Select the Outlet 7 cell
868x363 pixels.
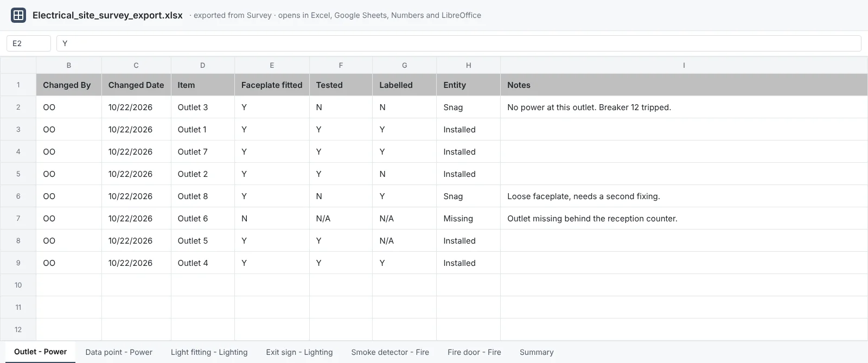[x=203, y=151]
